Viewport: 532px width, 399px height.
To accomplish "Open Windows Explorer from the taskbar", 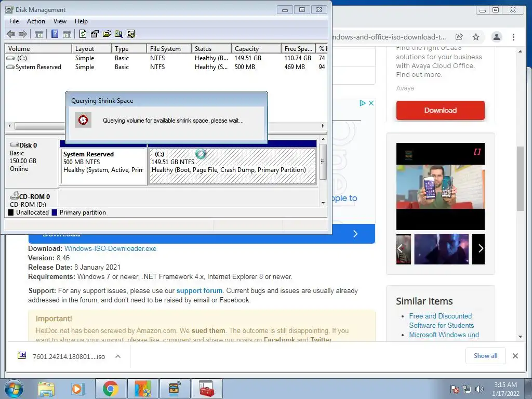I will pyautogui.click(x=46, y=389).
